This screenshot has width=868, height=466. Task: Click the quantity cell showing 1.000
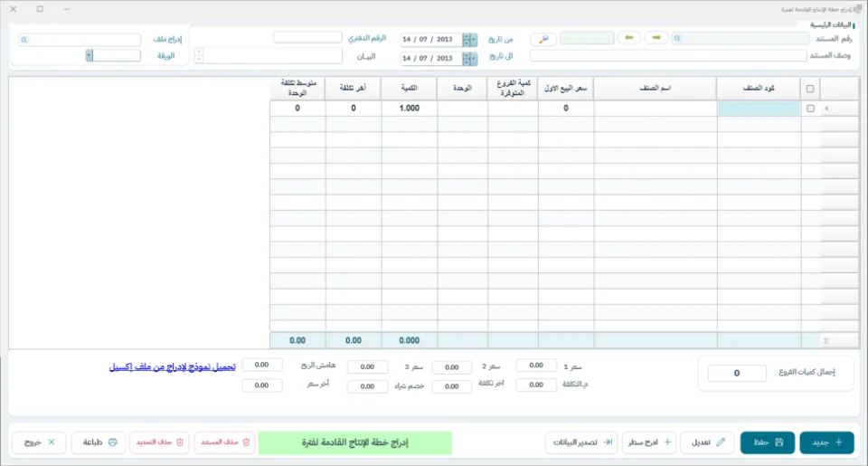(409, 109)
